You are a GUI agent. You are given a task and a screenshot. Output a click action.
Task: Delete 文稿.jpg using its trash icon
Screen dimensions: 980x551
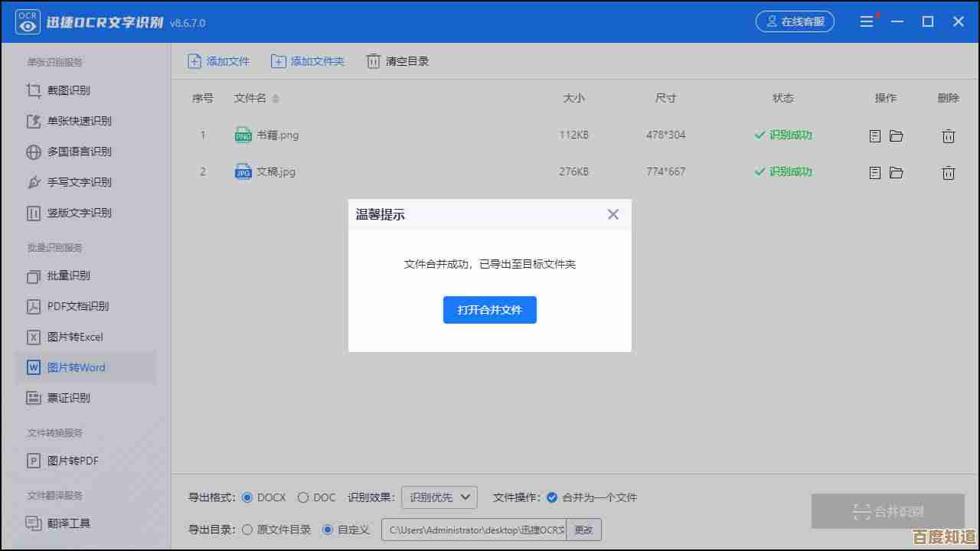(949, 172)
